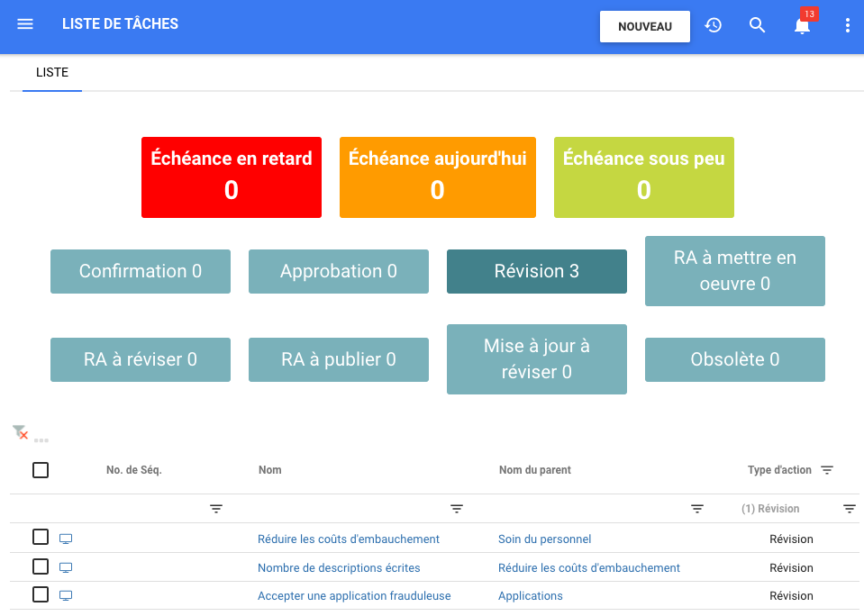Open sort icon next to Type d'action header
Screen dimensions: 864x616
(x=827, y=470)
